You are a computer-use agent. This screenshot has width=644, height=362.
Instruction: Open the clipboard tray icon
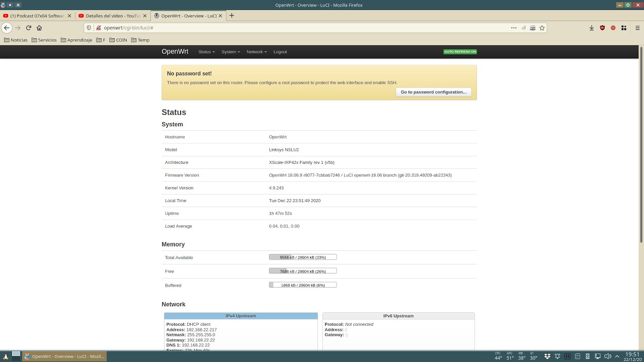(x=578, y=356)
